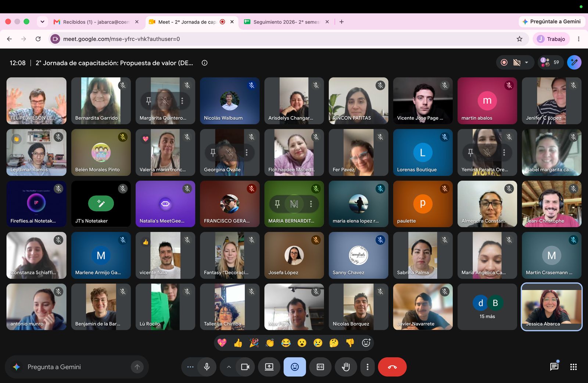The height and width of the screenshot is (383, 588).
Task: Open the Chrome tab search dropdown
Action: click(x=42, y=22)
